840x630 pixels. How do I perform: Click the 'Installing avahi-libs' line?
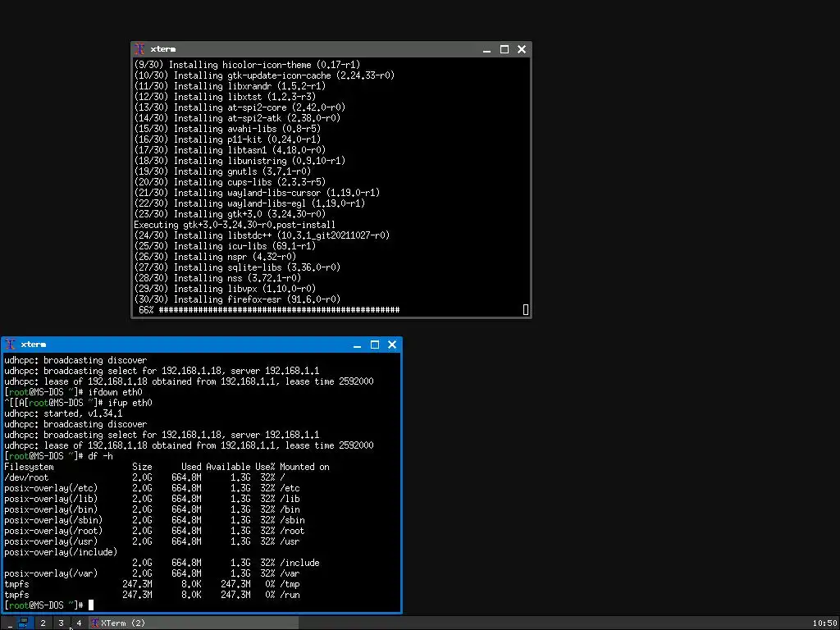point(228,129)
